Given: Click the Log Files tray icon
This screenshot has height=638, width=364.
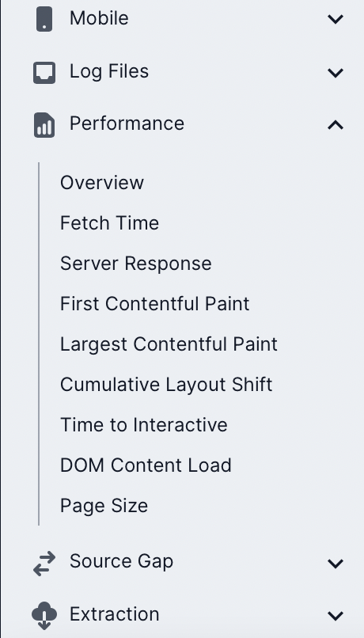Looking at the screenshot, I should tap(44, 73).
